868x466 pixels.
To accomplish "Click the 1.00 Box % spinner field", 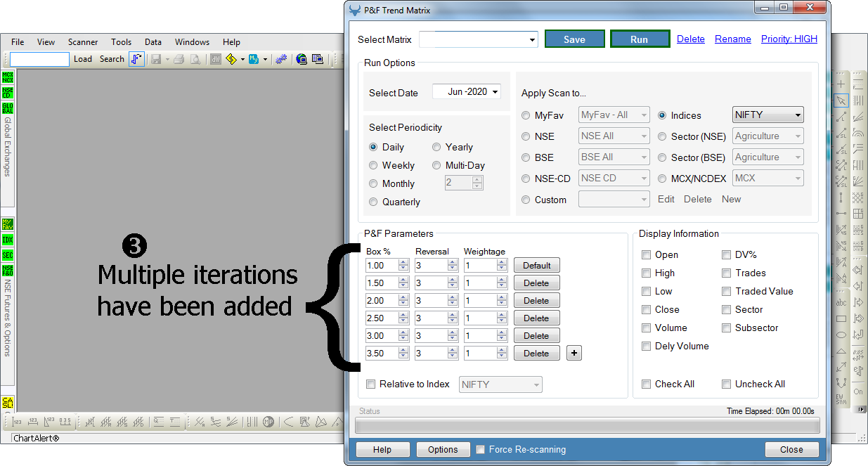I will (x=387, y=266).
